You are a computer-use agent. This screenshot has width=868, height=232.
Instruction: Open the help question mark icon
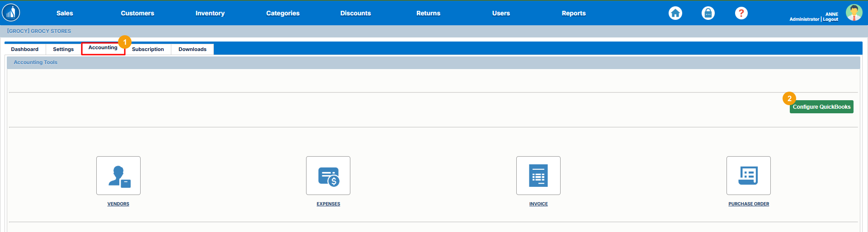(741, 13)
